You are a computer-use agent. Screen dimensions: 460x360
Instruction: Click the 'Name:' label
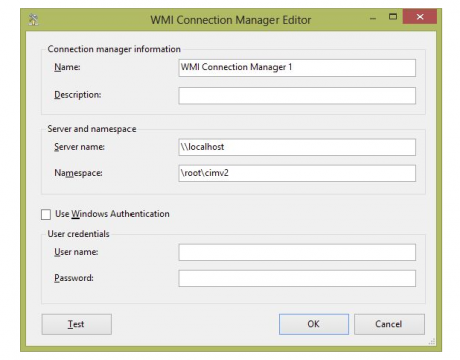coord(67,67)
